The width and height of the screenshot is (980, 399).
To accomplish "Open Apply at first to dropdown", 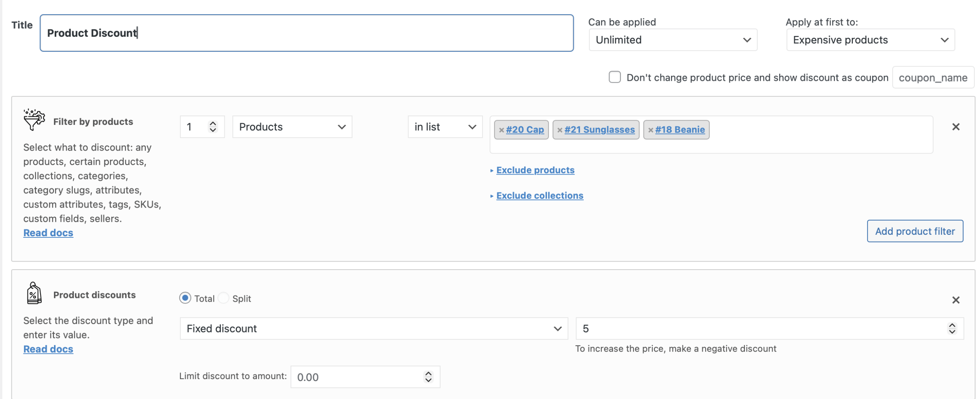I will click(x=870, y=40).
